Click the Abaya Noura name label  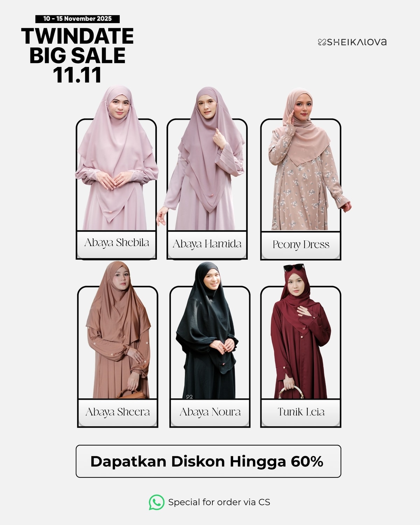(x=210, y=412)
